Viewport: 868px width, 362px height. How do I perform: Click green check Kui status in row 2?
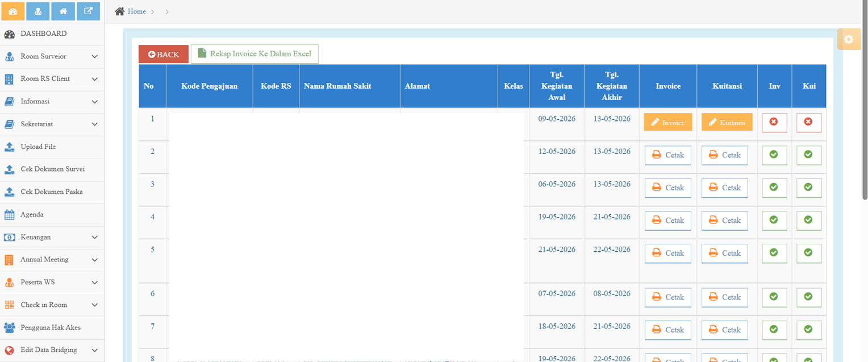(x=809, y=155)
